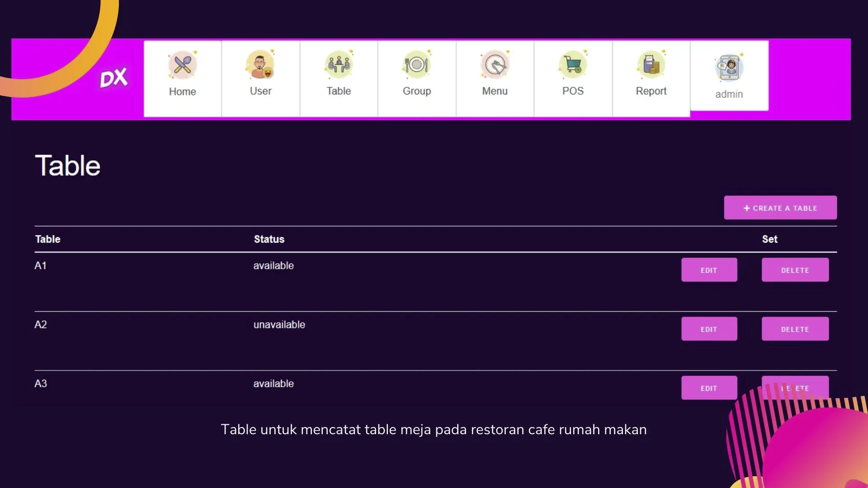Click DELETE button for table A1
Image resolution: width=868 pixels, height=488 pixels.
(x=795, y=270)
